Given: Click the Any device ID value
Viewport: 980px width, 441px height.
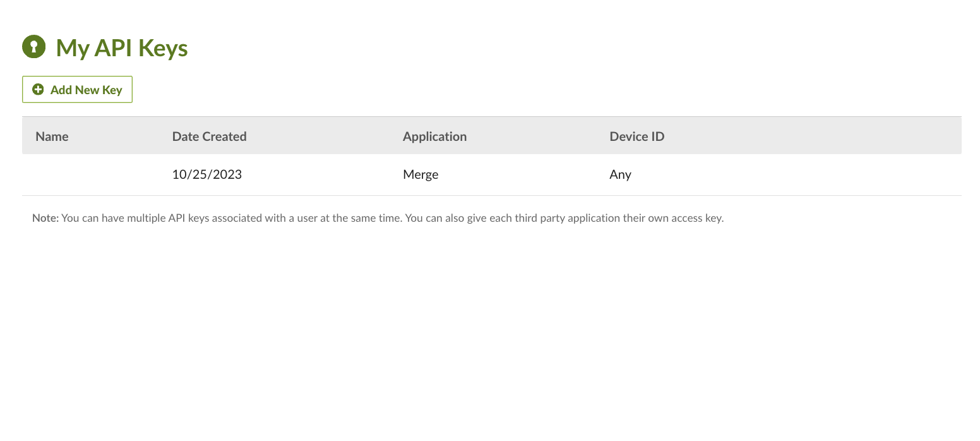Looking at the screenshot, I should coord(620,175).
